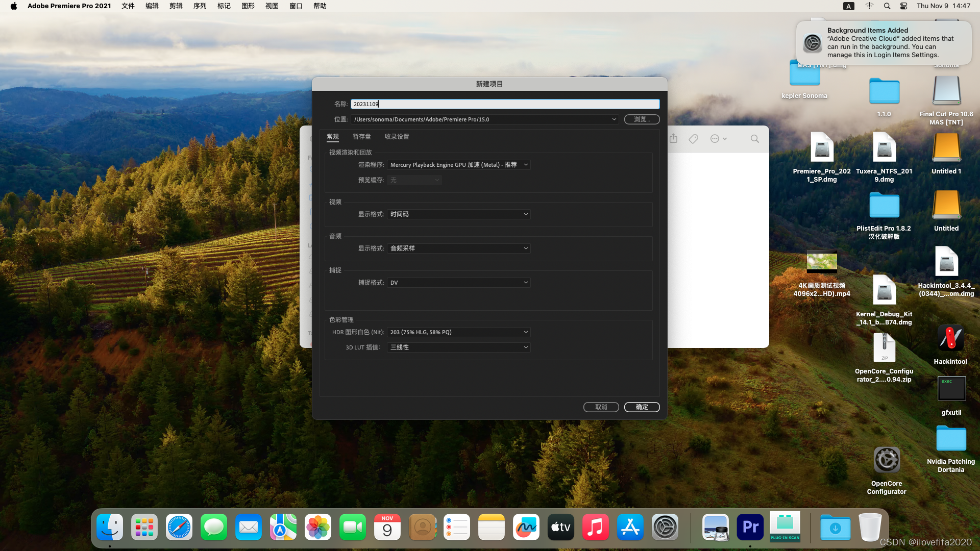Image resolution: width=980 pixels, height=551 pixels.
Task: Switch to the 暂存盘 tab
Action: click(x=361, y=137)
